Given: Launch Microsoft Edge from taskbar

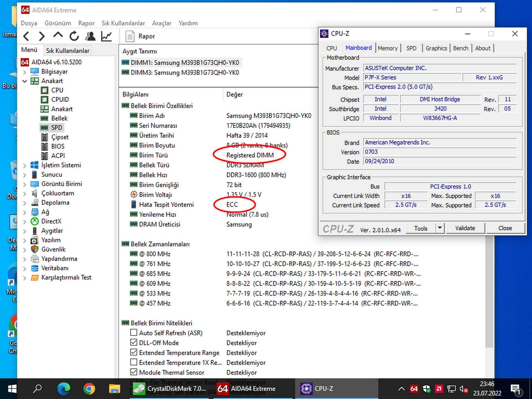Looking at the screenshot, I should coord(64,389).
